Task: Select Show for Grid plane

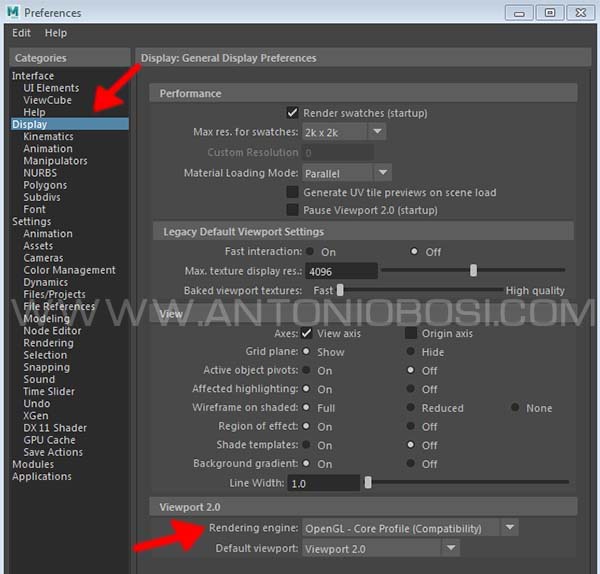Action: click(306, 351)
